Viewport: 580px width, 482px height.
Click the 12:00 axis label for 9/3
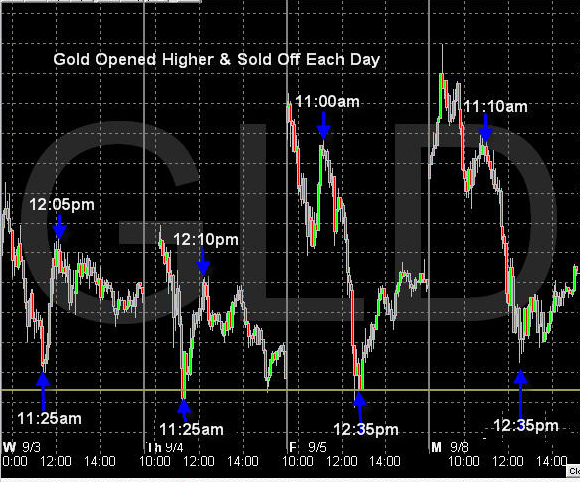pyautogui.click(x=55, y=461)
